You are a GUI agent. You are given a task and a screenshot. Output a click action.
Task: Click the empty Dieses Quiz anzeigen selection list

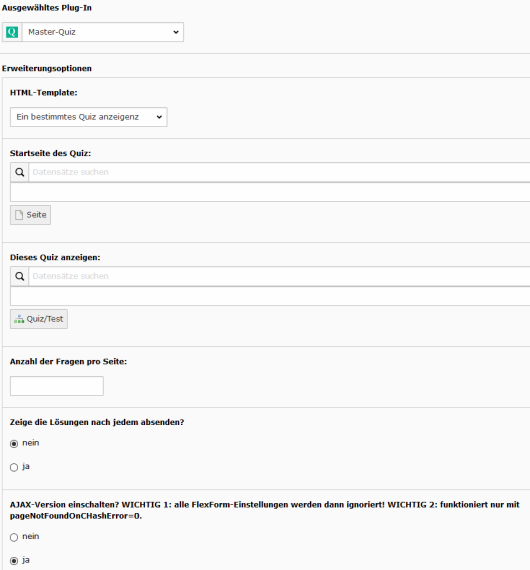[270, 296]
